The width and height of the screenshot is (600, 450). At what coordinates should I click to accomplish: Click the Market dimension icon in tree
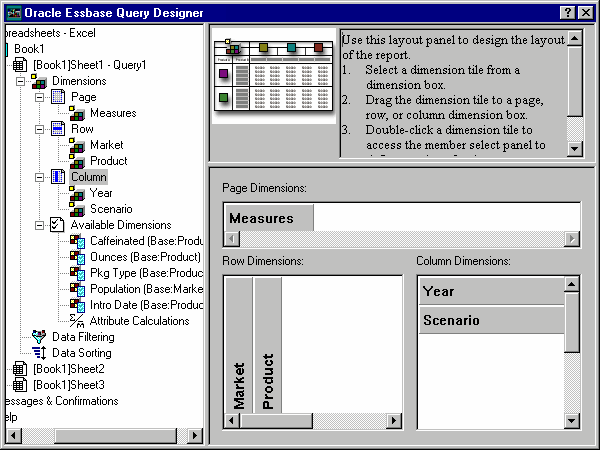[77, 145]
